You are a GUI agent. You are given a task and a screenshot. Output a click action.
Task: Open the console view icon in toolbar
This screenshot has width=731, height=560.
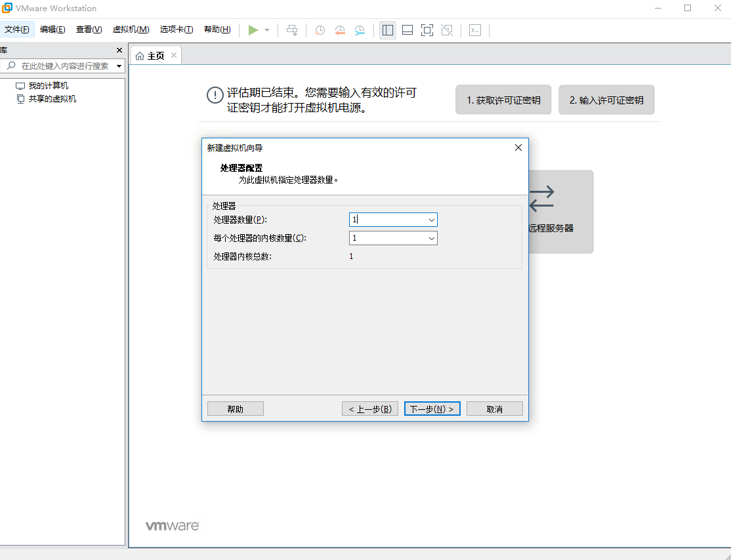475,30
